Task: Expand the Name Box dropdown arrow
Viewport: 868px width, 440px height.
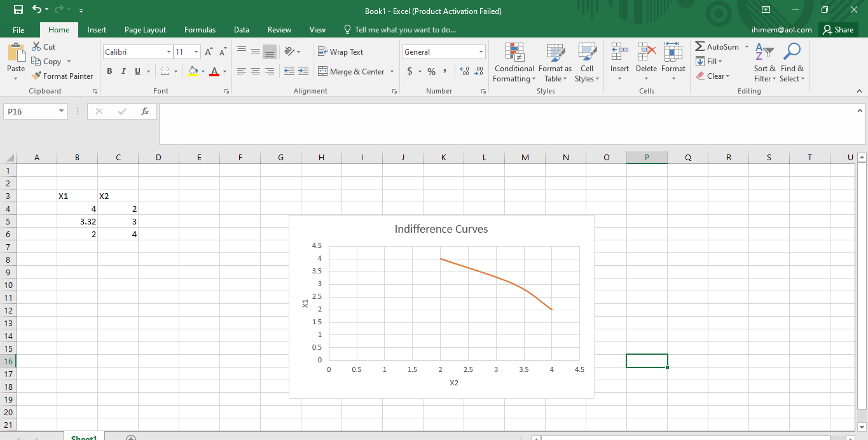Action: 62,111
